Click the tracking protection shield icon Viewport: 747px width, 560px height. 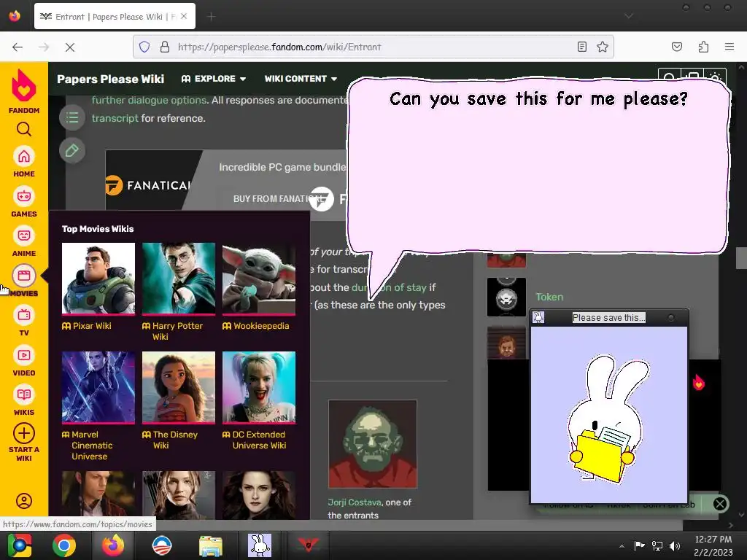[144, 47]
